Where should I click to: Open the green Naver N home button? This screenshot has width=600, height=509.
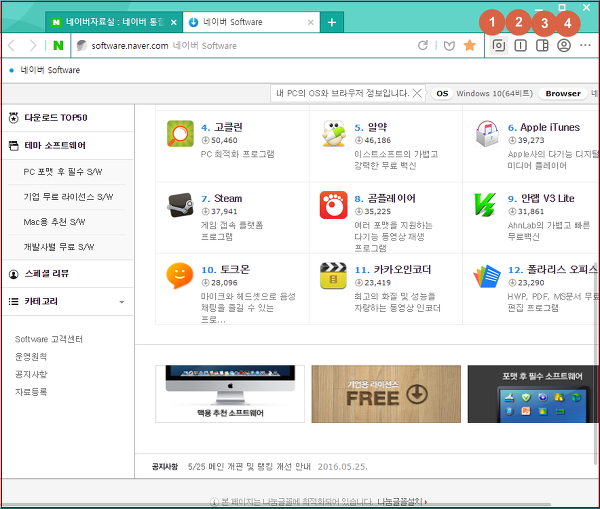pyautogui.click(x=58, y=46)
